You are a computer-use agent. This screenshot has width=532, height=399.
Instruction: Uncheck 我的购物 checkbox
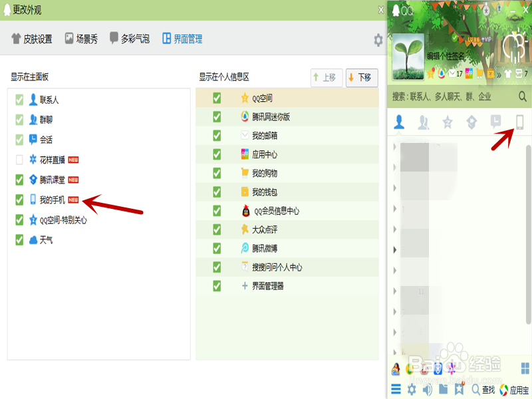point(217,174)
